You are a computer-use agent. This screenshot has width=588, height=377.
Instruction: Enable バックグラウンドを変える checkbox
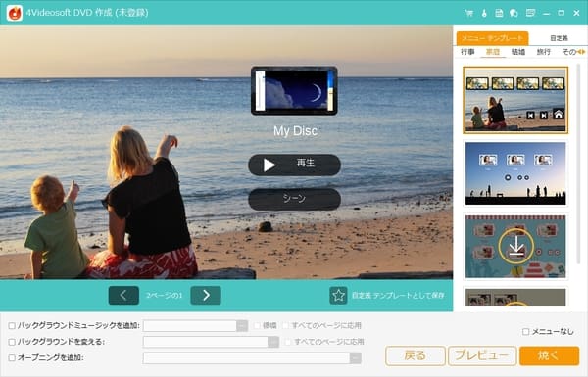[12, 342]
